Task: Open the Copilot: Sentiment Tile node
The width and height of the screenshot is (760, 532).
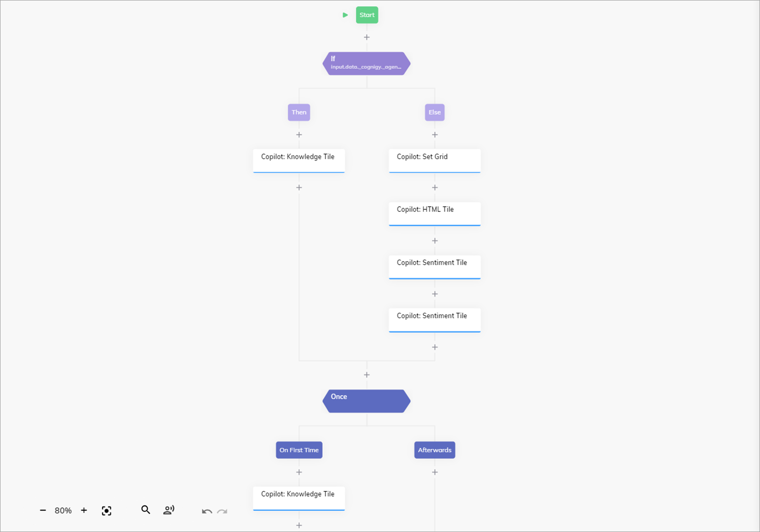Action: 435,265
